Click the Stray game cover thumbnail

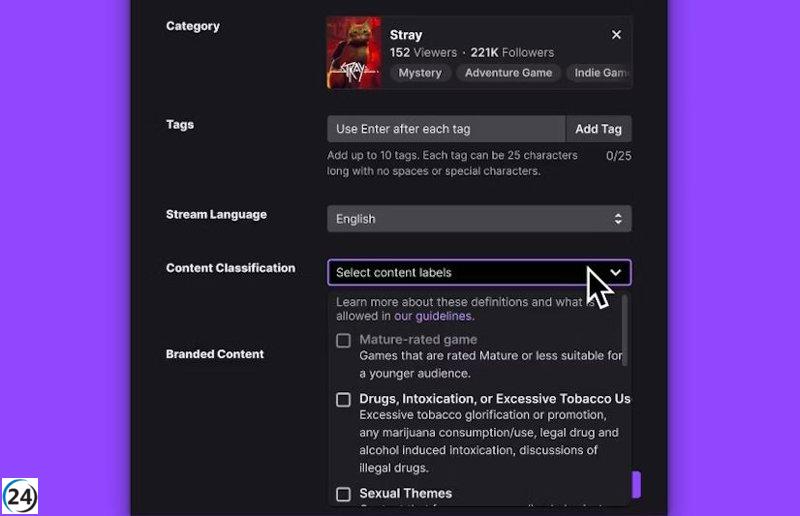pos(353,53)
